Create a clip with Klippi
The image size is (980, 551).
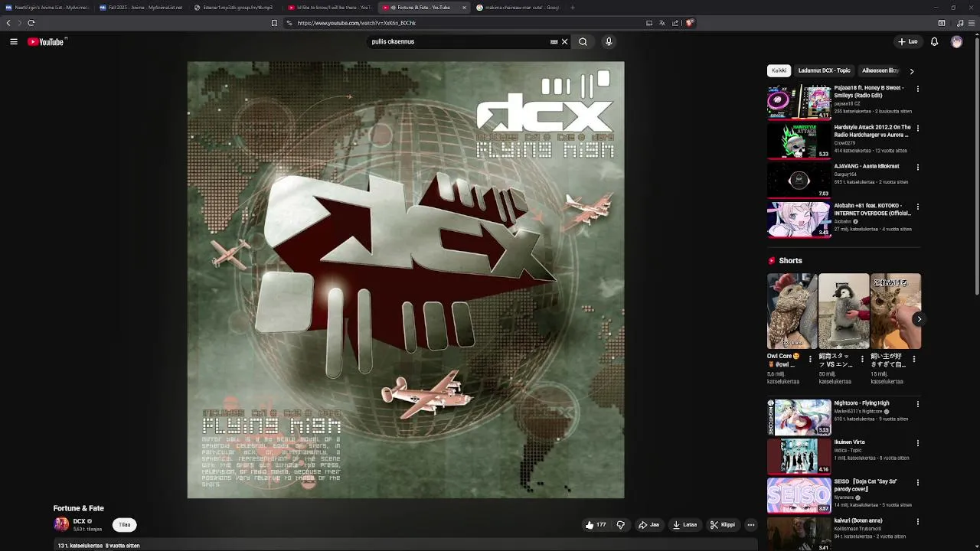[x=723, y=525]
